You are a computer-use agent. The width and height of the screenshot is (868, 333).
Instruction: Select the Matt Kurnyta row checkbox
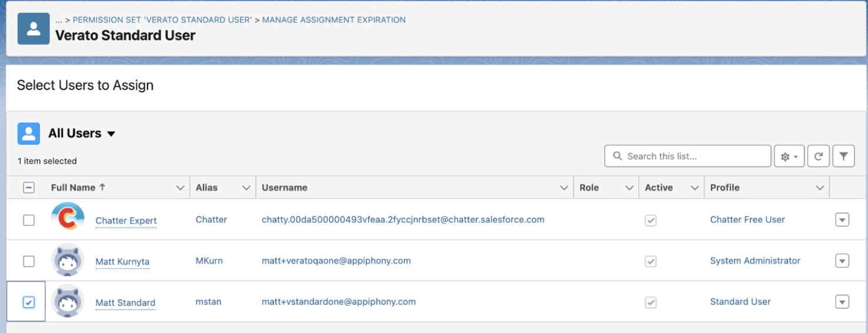click(x=28, y=261)
